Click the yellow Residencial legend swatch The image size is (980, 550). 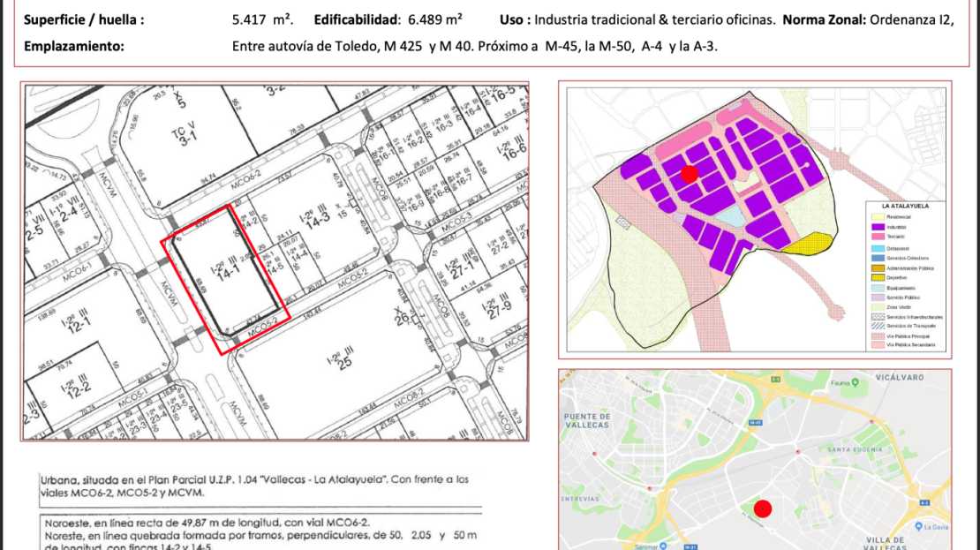878,217
